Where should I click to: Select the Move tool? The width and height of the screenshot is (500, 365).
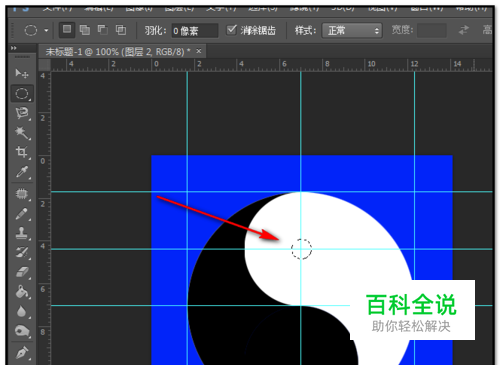[x=22, y=73]
